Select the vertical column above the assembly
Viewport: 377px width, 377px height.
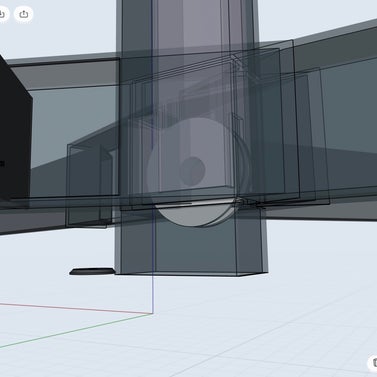click(187, 23)
